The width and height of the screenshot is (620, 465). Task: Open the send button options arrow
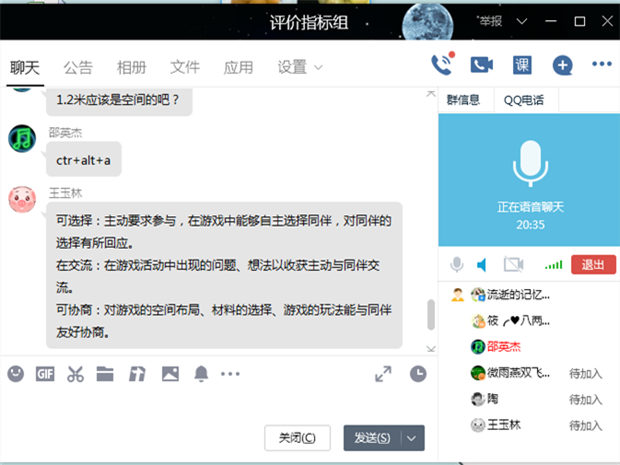pyautogui.click(x=414, y=438)
